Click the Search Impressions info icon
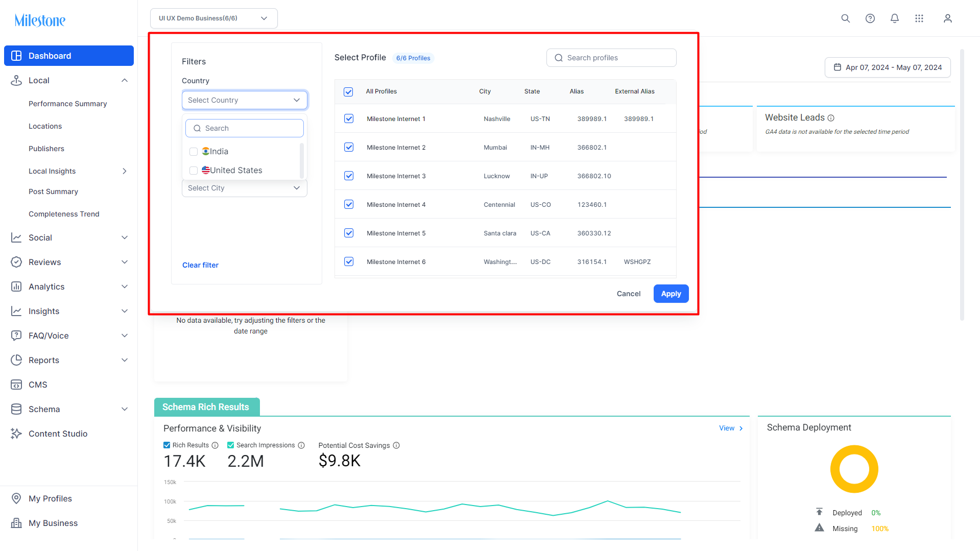 pyautogui.click(x=301, y=445)
